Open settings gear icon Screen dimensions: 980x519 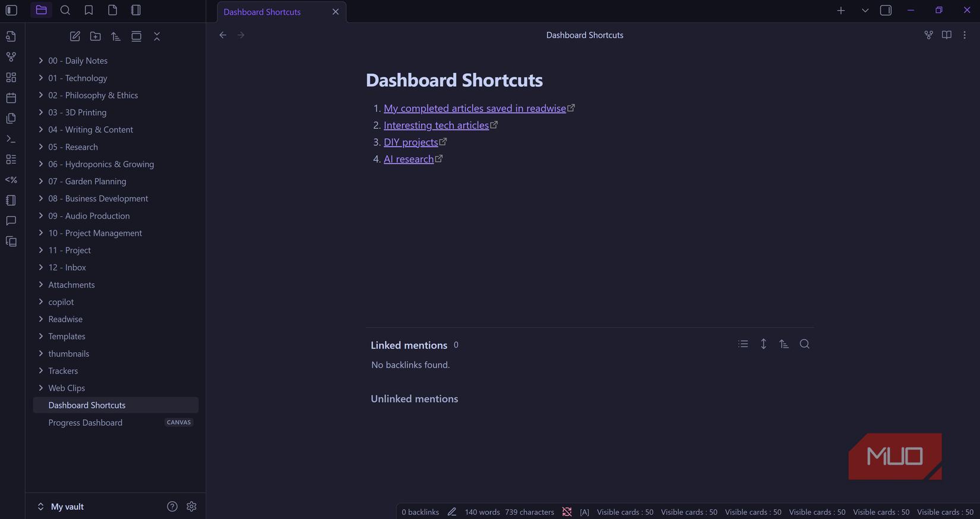(x=191, y=507)
